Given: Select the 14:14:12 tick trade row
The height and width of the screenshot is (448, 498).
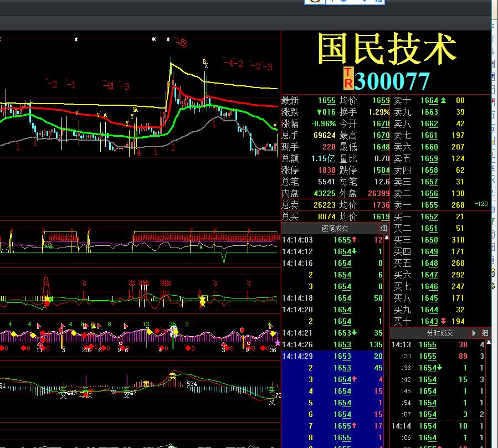Looking at the screenshot, I should 332,251.
